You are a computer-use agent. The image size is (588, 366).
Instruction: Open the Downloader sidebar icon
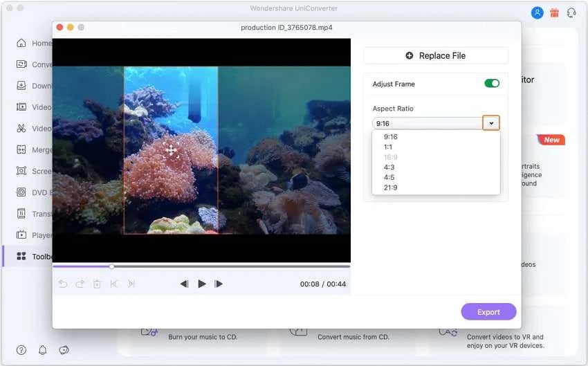[21, 86]
